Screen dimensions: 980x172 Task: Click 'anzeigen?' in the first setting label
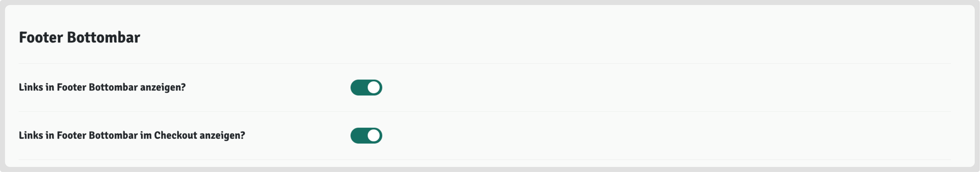(163, 87)
